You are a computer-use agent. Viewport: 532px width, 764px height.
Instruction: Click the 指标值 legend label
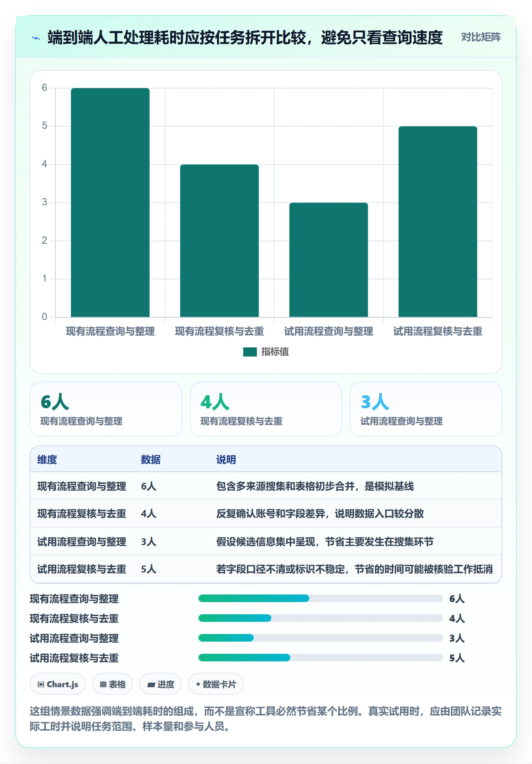(275, 352)
